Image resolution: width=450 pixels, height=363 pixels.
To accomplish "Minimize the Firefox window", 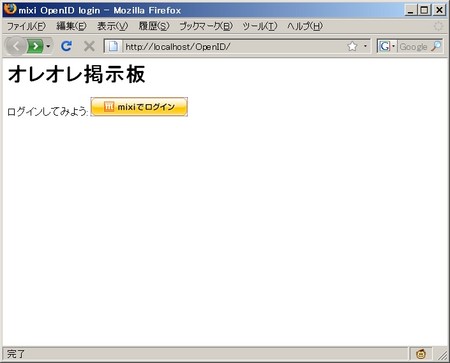I will pos(410,10).
